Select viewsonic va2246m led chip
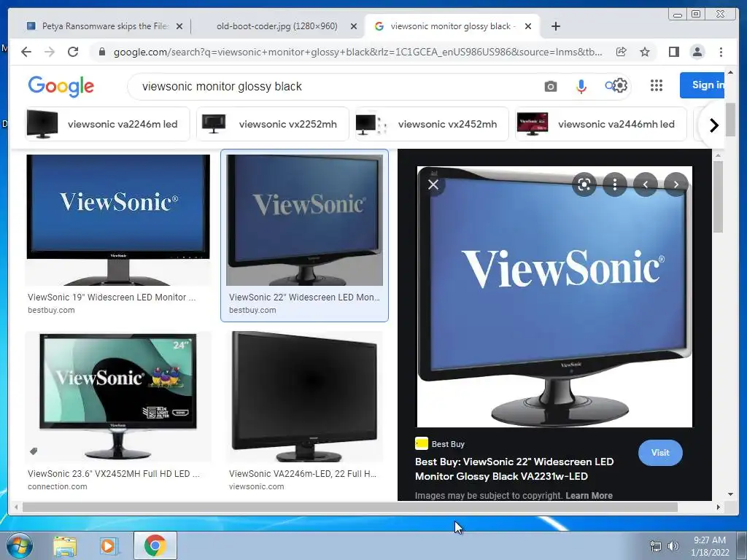This screenshot has height=560, width=747. tap(108, 124)
